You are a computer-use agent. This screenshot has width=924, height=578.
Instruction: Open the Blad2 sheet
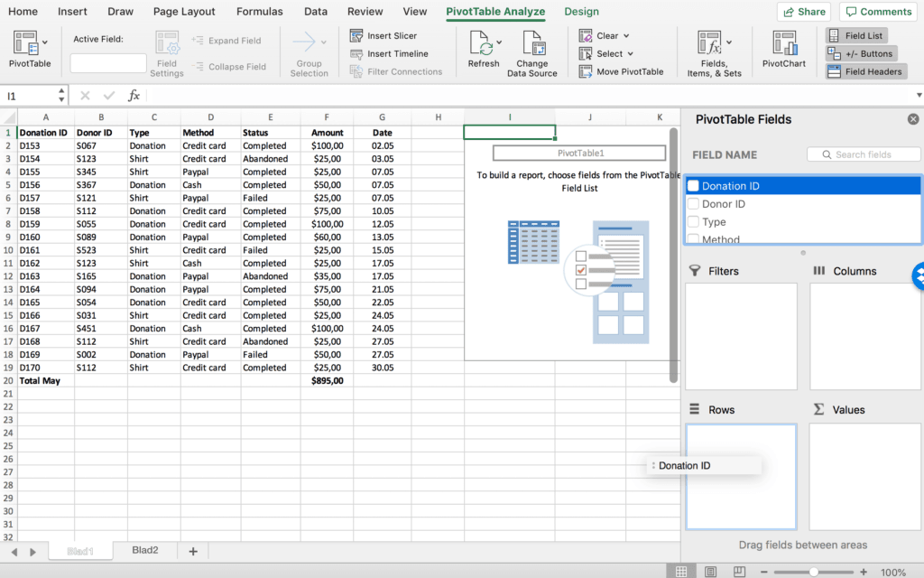point(144,549)
